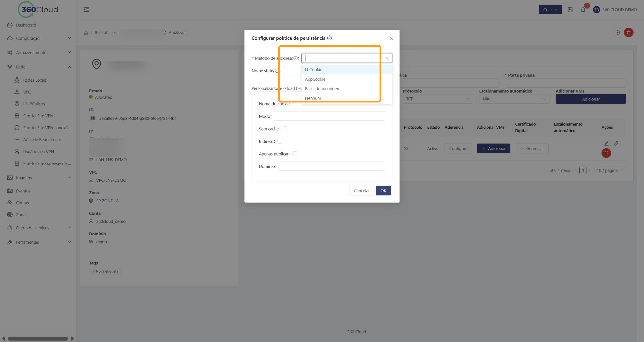
Task: Click the Gerenciar button
Action: click(x=532, y=149)
